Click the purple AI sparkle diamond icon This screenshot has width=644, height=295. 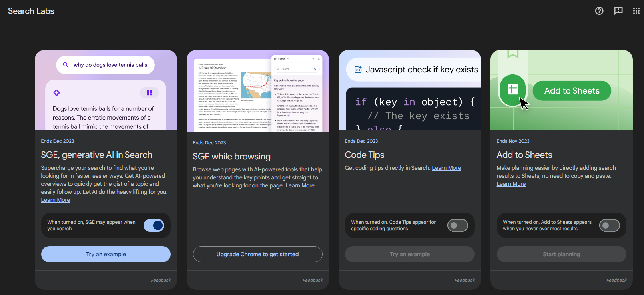[x=56, y=93]
